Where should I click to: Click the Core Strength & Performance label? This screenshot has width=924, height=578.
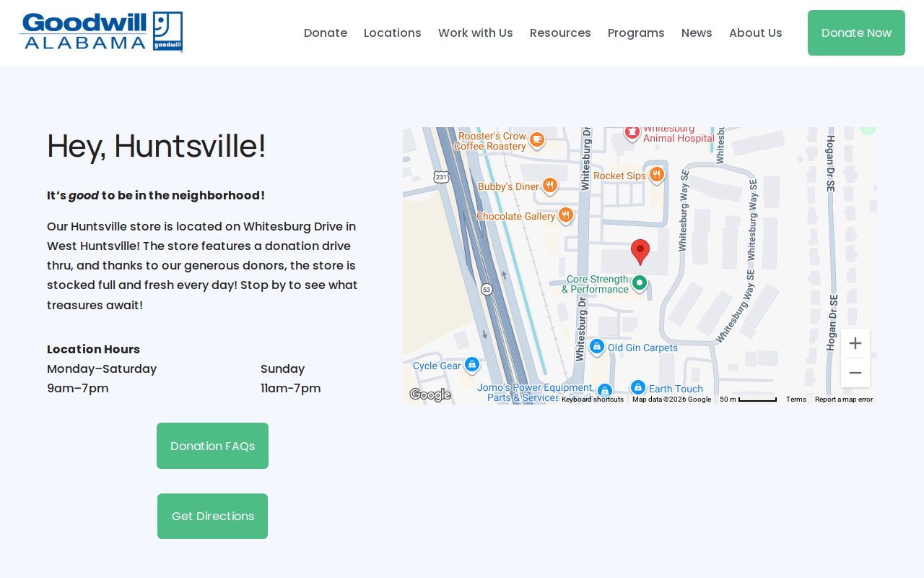[x=595, y=284]
